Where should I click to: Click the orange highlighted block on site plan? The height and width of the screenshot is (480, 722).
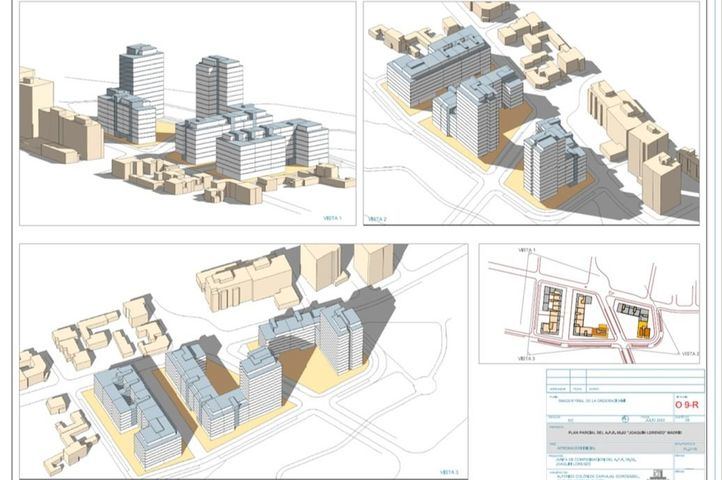[x=643, y=329]
